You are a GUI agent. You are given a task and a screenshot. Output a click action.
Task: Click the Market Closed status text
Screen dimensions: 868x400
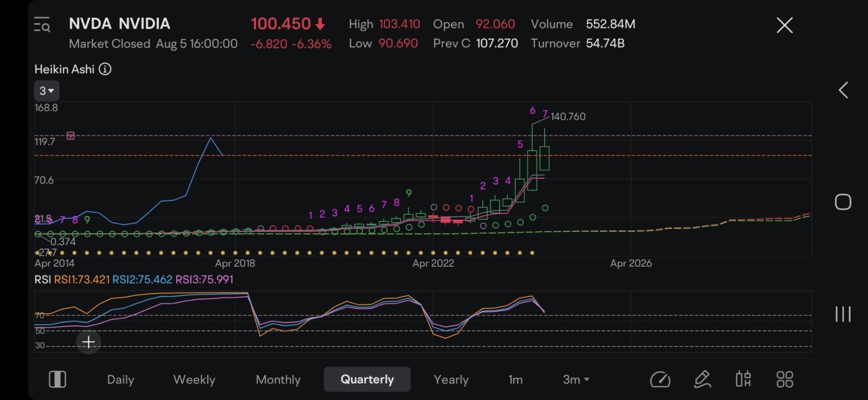110,44
